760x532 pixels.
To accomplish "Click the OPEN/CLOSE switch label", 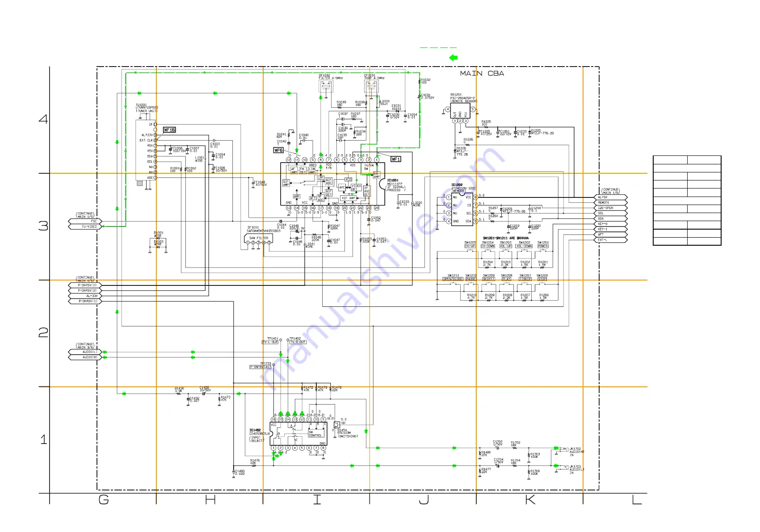I will coord(453,279).
